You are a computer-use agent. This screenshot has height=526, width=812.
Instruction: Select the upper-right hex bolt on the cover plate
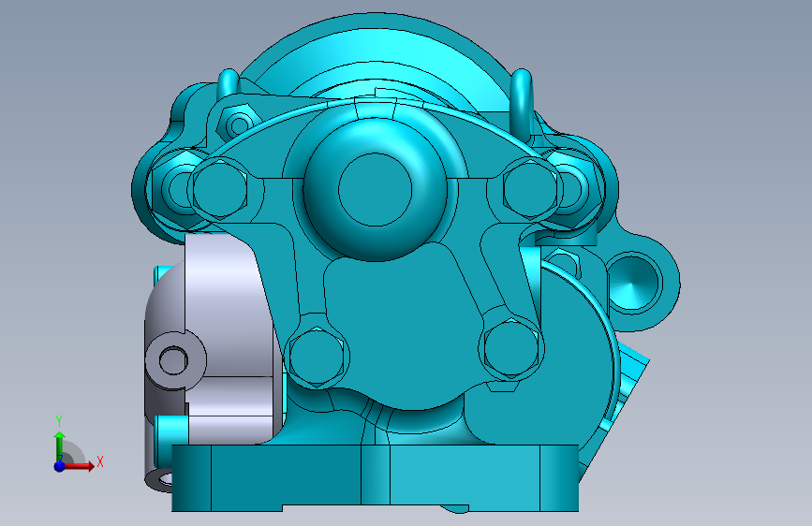tap(530, 188)
